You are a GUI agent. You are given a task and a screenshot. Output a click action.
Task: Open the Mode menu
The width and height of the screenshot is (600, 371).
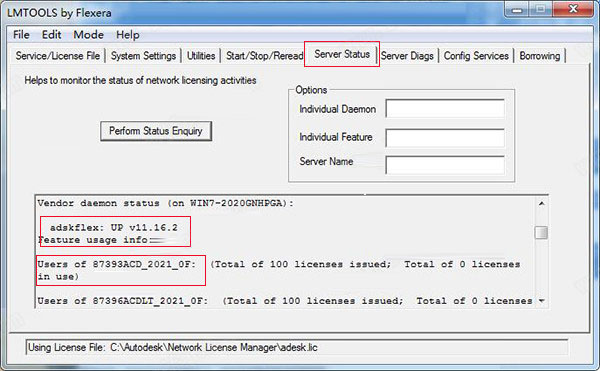click(x=88, y=35)
